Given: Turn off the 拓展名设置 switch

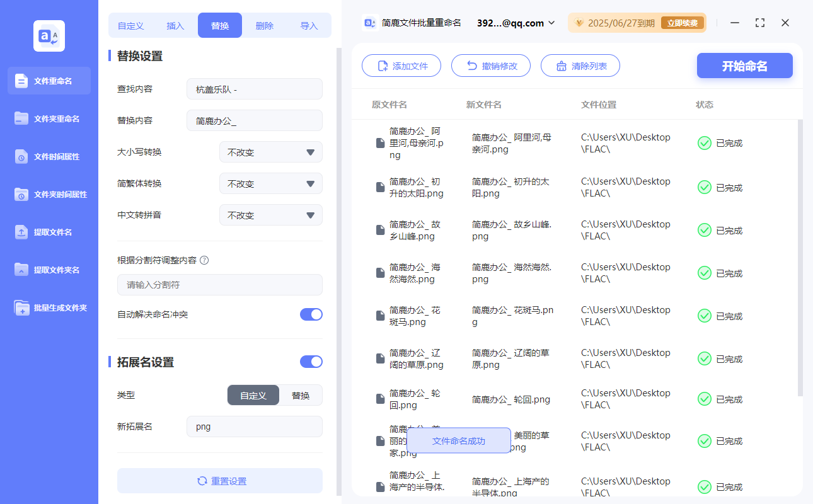Looking at the screenshot, I should coord(311,361).
